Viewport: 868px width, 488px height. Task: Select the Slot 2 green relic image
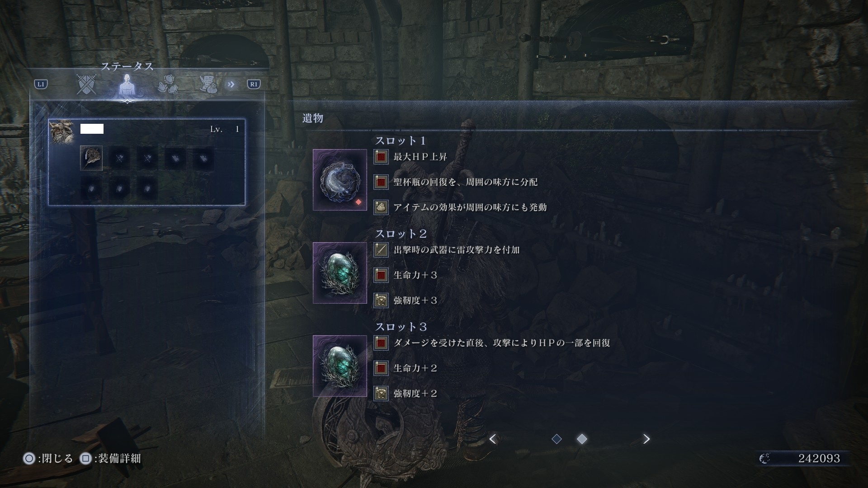(x=340, y=273)
